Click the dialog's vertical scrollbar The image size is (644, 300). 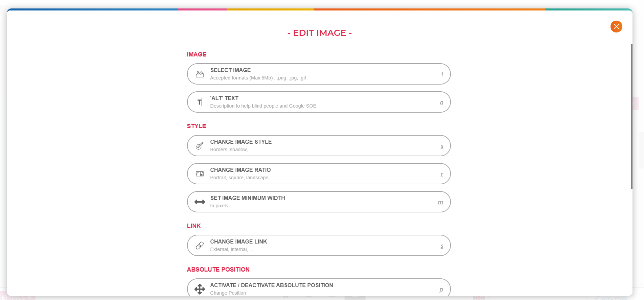[631, 116]
